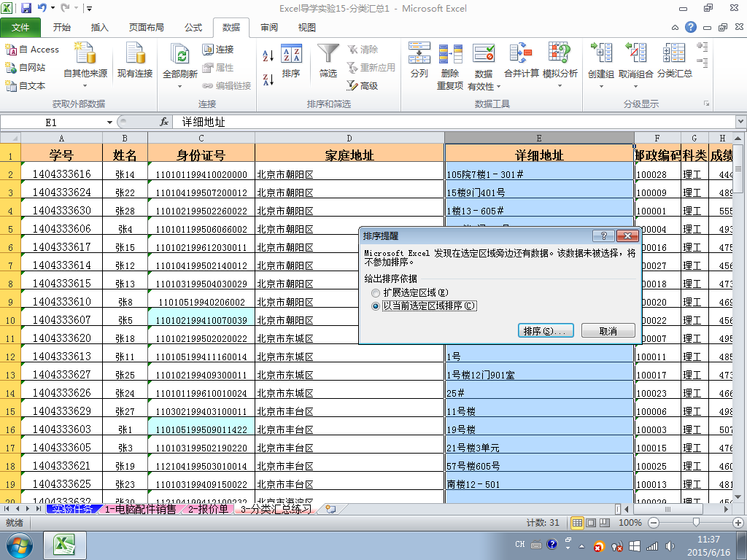The image size is (747, 560).
Task: Open the Name Box dropdown arrow
Action: coord(109,122)
